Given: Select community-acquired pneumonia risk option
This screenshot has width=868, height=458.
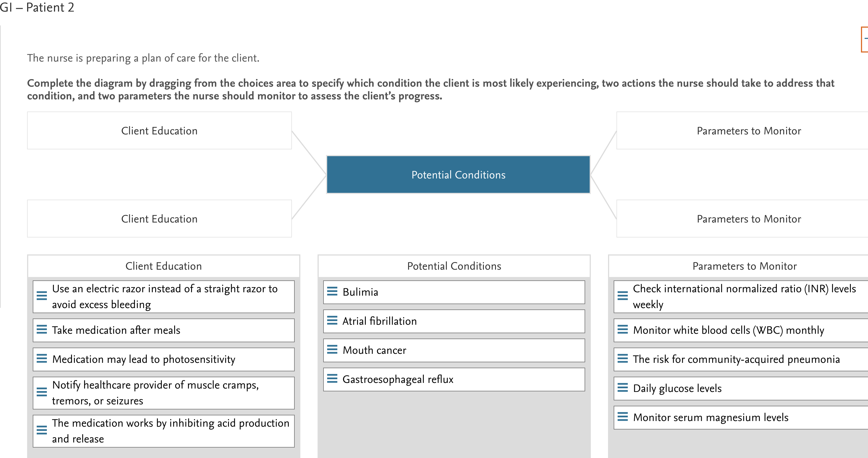Looking at the screenshot, I should 741,359.
